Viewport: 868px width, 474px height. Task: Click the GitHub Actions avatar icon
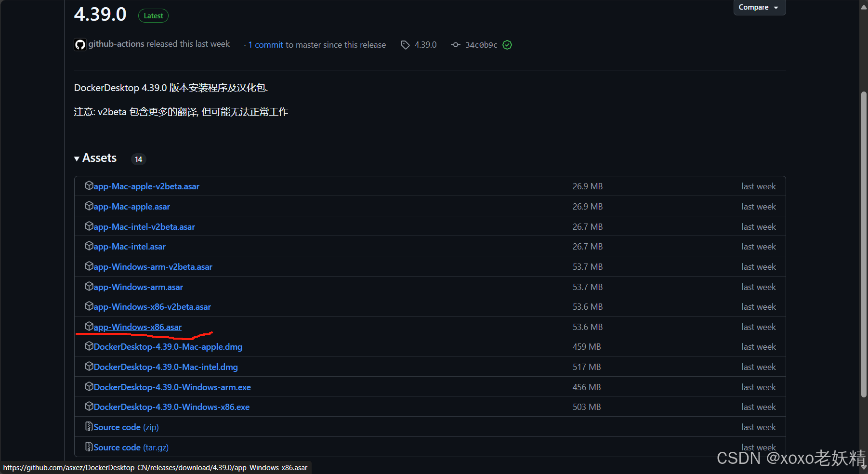80,45
